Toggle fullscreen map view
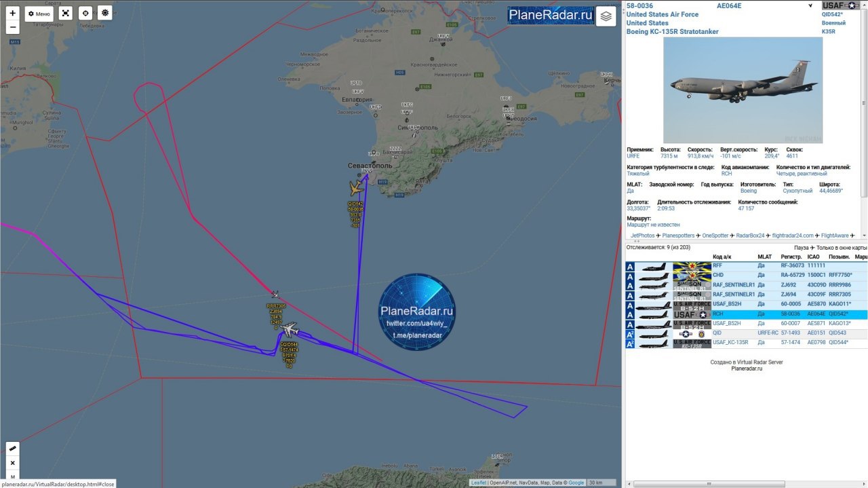The height and width of the screenshot is (488, 868). [65, 14]
